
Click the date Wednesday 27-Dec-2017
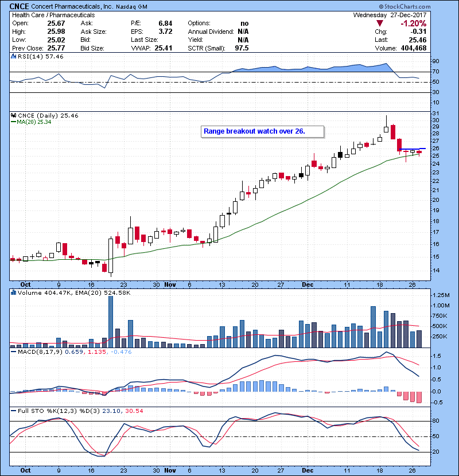coord(390,15)
